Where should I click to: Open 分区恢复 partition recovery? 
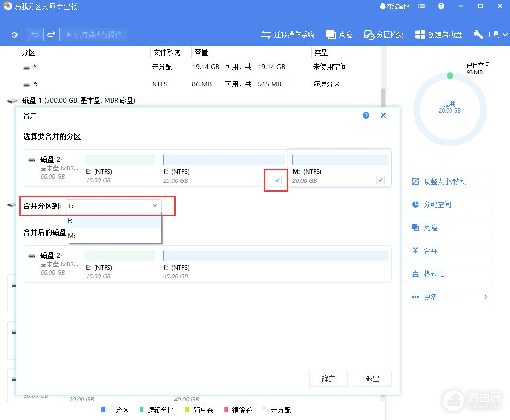pos(383,35)
